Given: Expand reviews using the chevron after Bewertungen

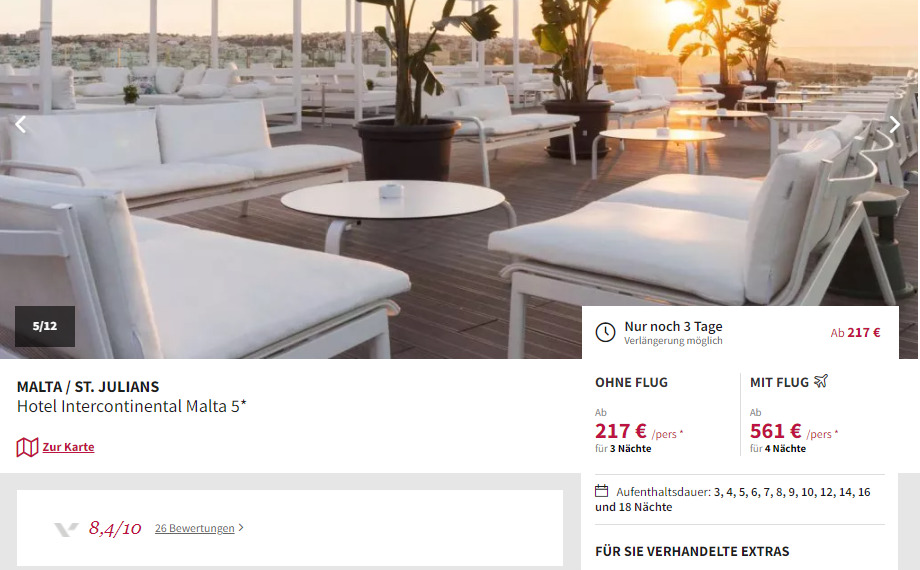Looking at the screenshot, I should pyautogui.click(x=241, y=528).
